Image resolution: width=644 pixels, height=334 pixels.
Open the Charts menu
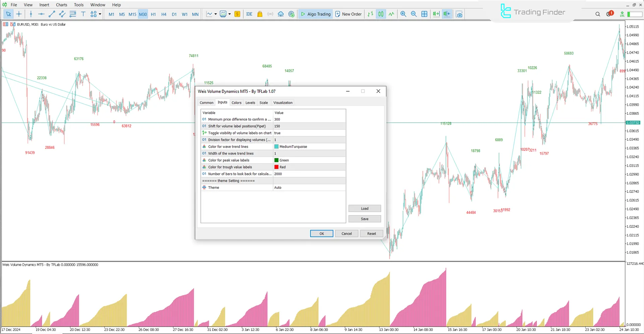(x=61, y=5)
